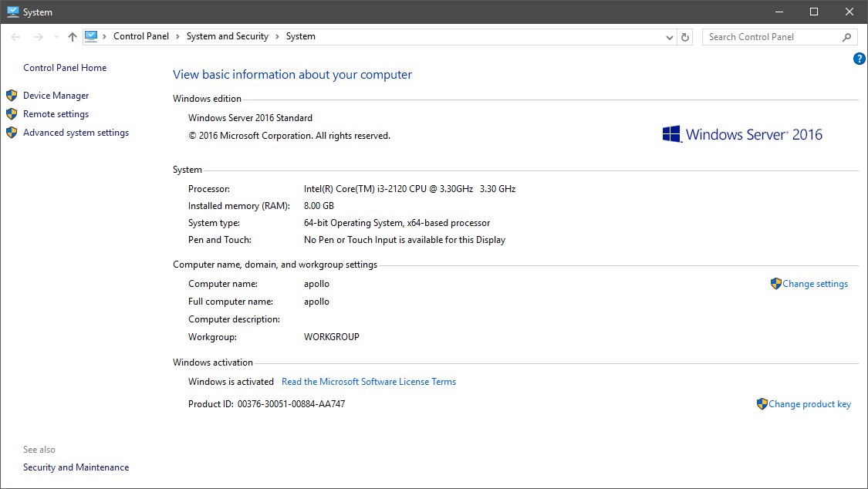Click Change product key
The image size is (868, 489).
[x=809, y=404]
